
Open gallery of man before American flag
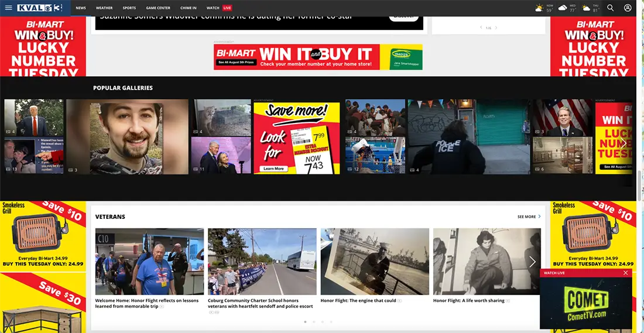tap(562, 118)
